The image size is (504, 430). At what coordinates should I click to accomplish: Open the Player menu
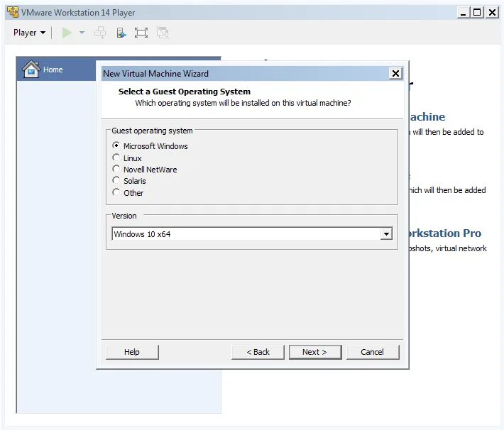[x=29, y=33]
